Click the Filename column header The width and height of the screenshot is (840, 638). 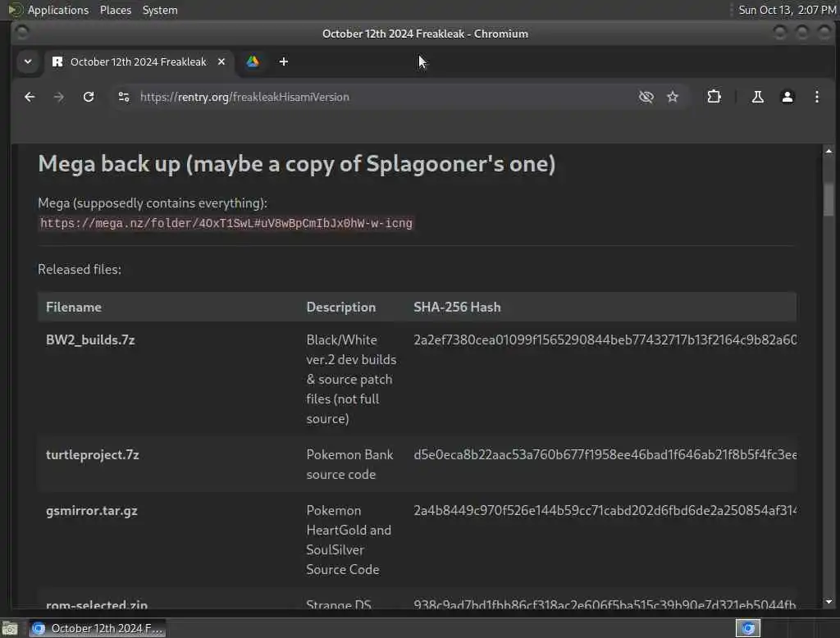[x=73, y=307]
